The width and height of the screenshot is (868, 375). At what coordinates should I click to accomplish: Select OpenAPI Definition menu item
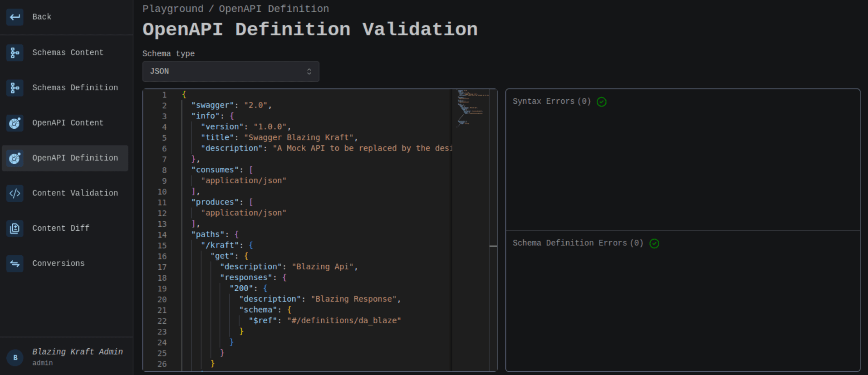click(65, 158)
